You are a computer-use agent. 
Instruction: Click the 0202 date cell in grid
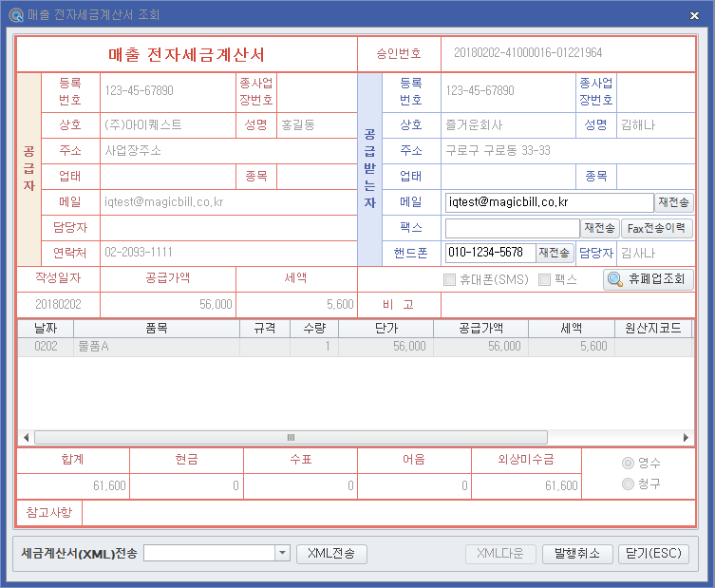tap(46, 347)
